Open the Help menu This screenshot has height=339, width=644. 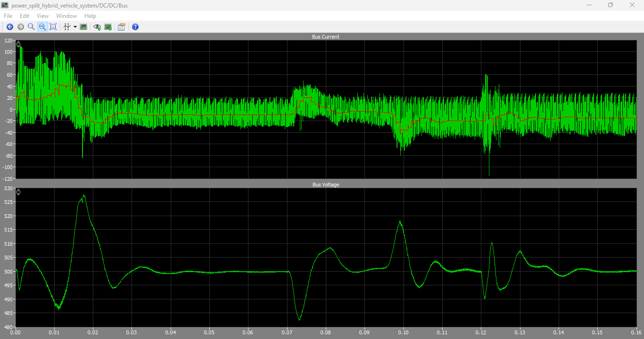[90, 16]
